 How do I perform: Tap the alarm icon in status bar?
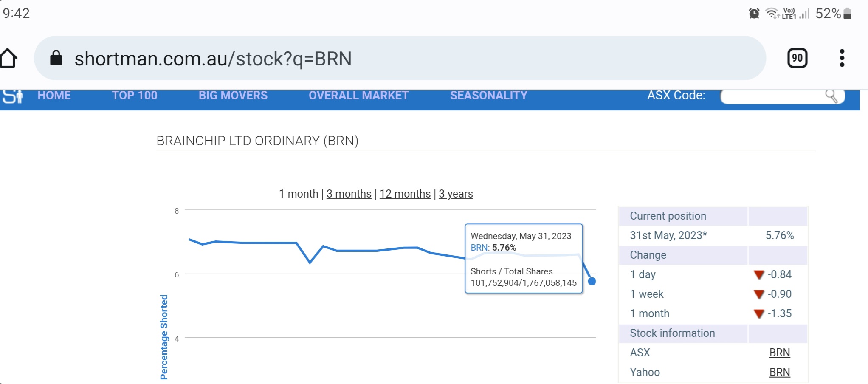pos(754,14)
